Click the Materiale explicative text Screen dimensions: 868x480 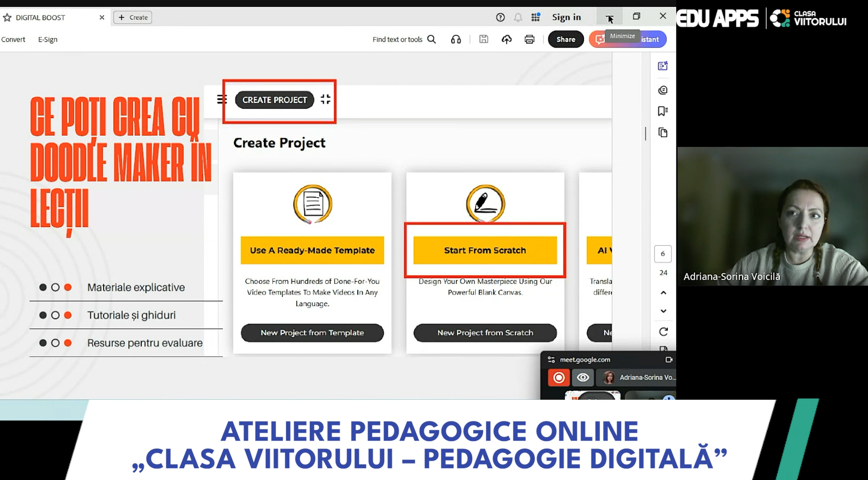[136, 287]
